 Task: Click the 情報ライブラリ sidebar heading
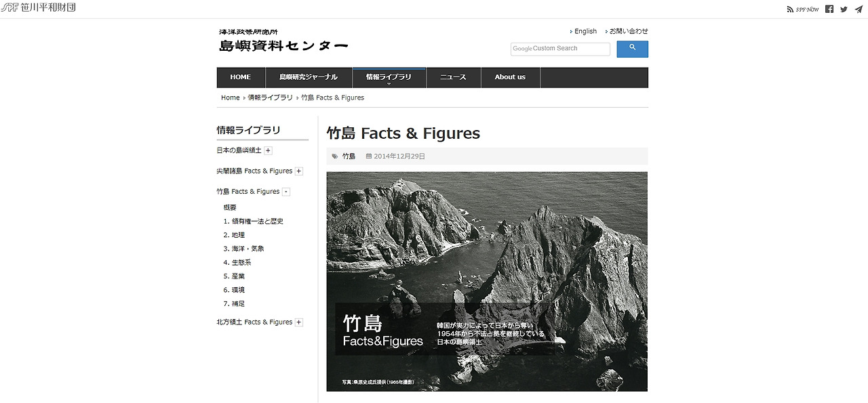click(x=248, y=130)
